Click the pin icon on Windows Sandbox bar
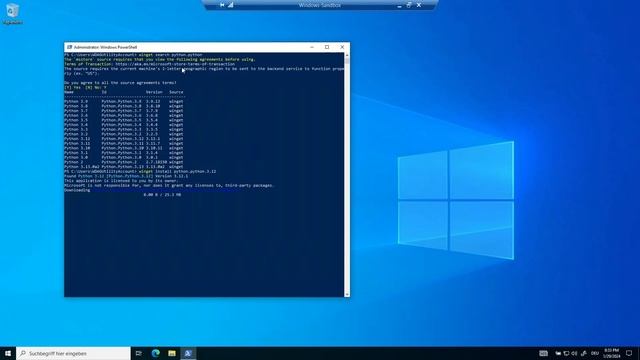This screenshot has height=360, width=640. [222, 5]
